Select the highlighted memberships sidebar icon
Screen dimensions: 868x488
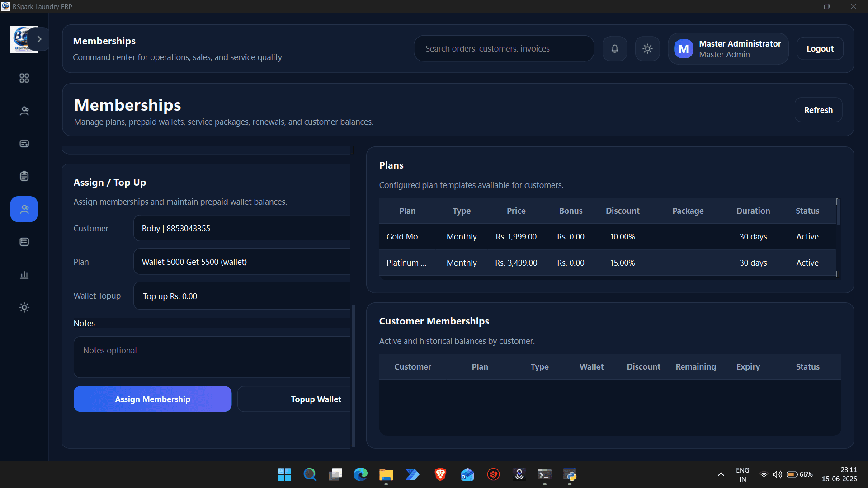click(x=24, y=209)
